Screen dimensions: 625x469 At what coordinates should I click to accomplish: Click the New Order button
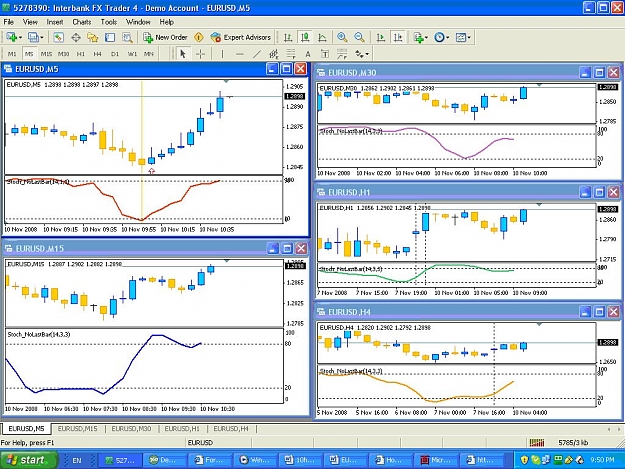click(x=165, y=37)
